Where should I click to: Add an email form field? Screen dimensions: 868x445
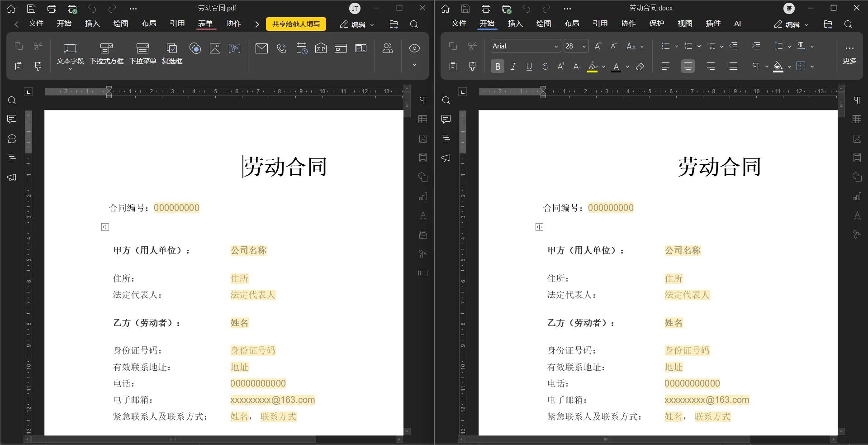(262, 48)
